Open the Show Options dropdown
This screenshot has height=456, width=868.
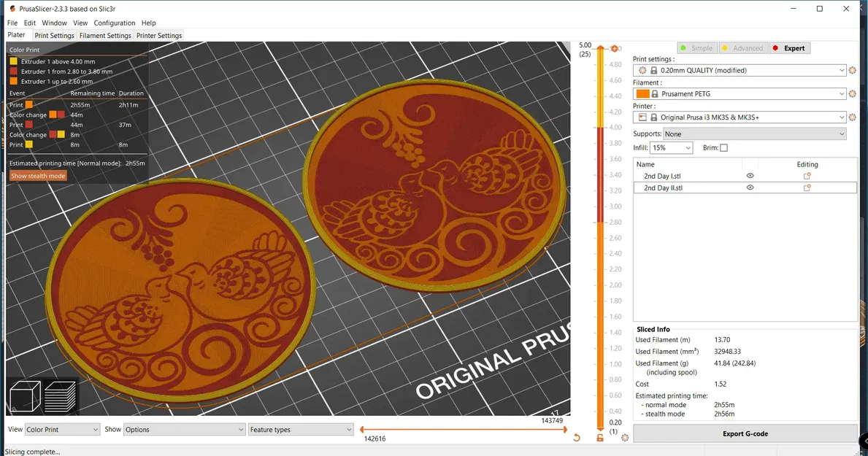coord(184,430)
